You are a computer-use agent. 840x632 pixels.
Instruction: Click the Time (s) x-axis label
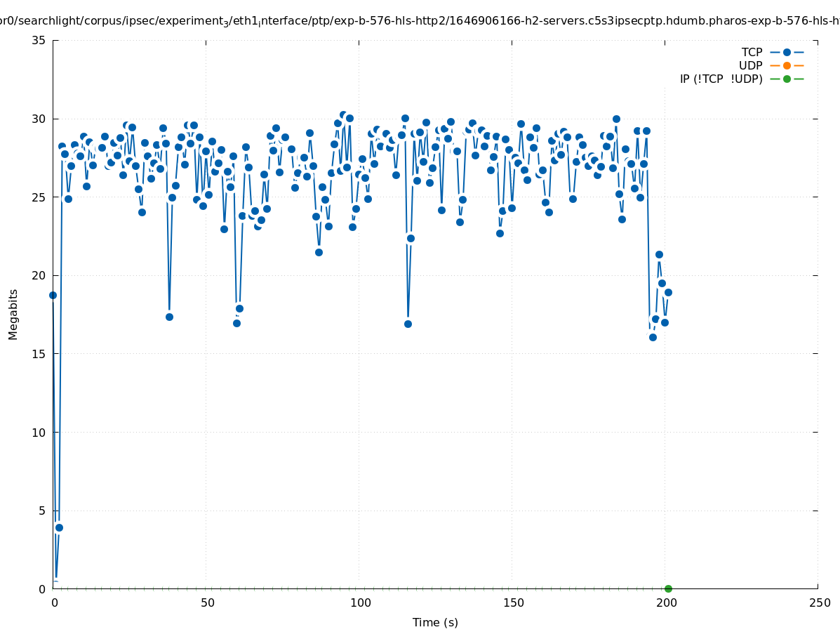point(435,622)
